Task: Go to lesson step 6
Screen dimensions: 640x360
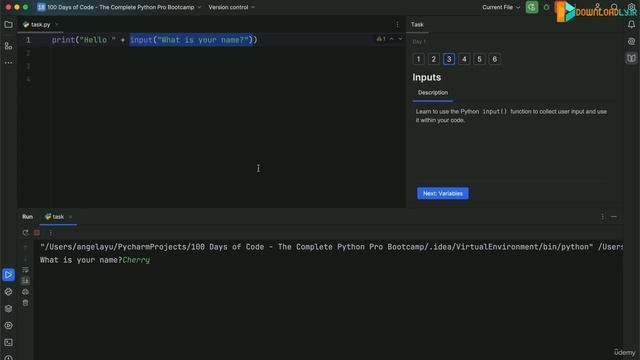Action: pyautogui.click(x=495, y=59)
